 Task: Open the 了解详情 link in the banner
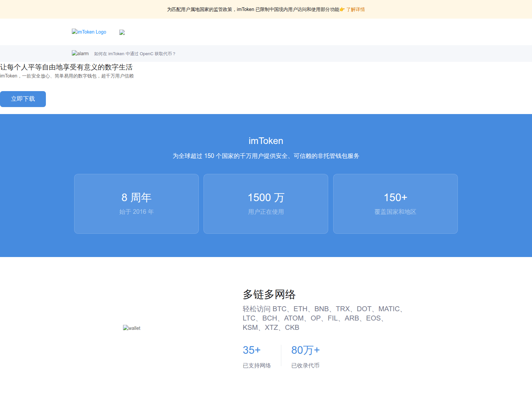[355, 10]
